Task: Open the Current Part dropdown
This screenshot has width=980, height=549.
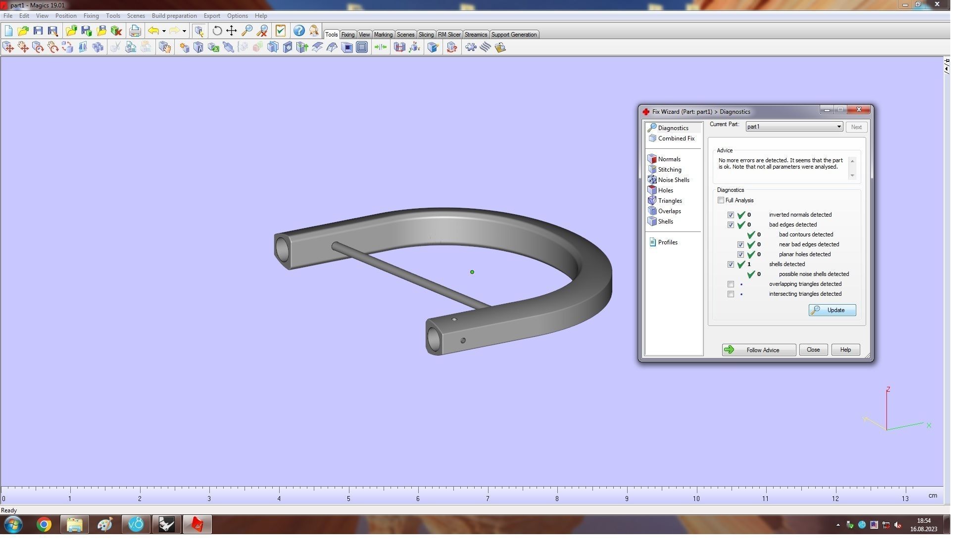Action: (x=794, y=127)
